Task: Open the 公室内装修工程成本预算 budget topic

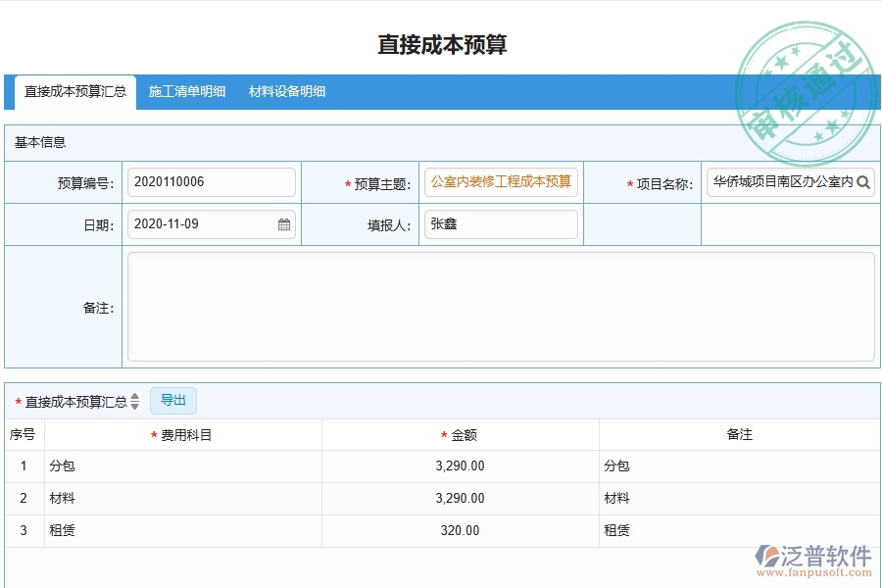Action: click(x=501, y=182)
